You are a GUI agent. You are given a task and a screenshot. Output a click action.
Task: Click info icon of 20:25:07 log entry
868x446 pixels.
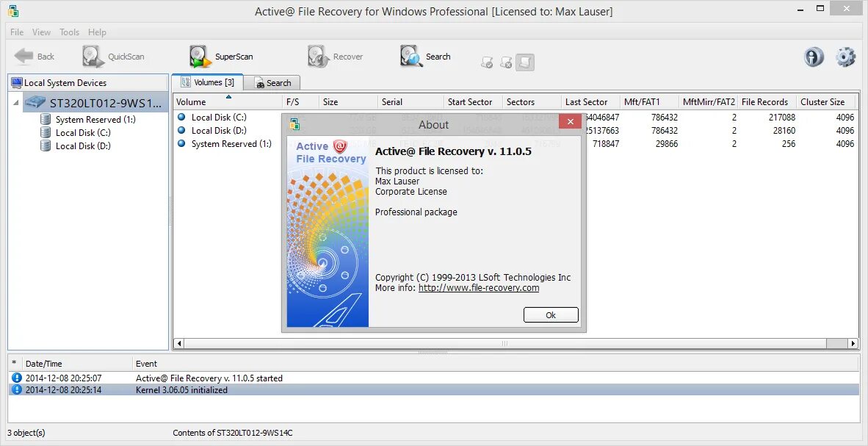tap(16, 378)
